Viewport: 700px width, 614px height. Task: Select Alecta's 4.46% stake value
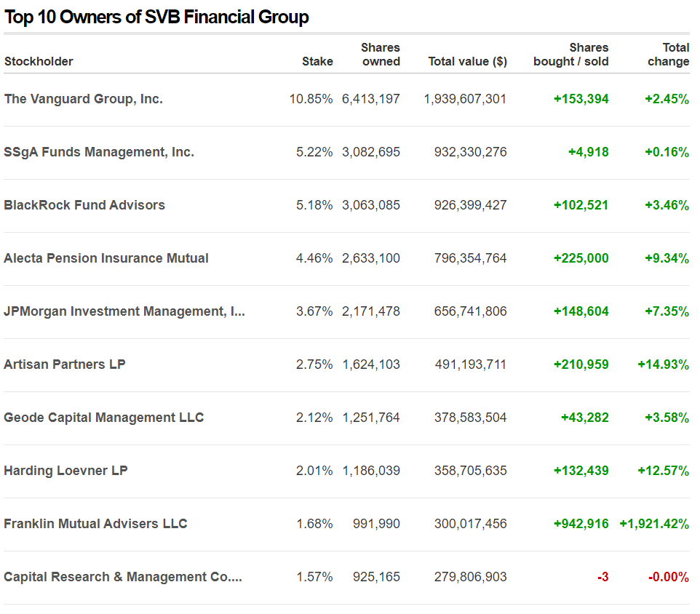[x=315, y=258]
